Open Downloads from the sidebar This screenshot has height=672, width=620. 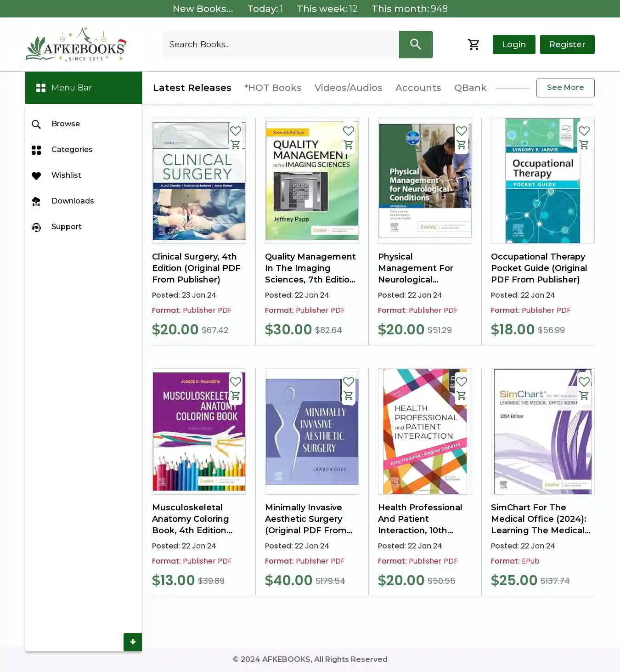click(x=73, y=201)
